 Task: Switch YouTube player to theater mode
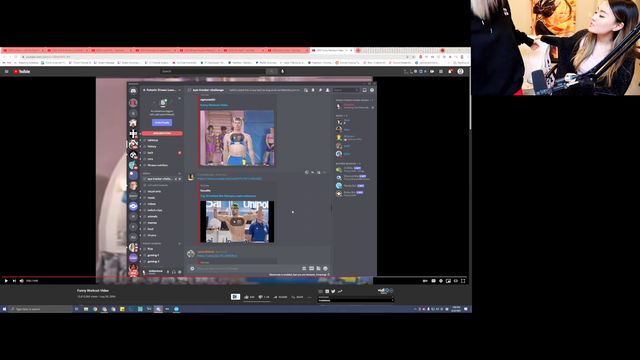click(x=456, y=281)
